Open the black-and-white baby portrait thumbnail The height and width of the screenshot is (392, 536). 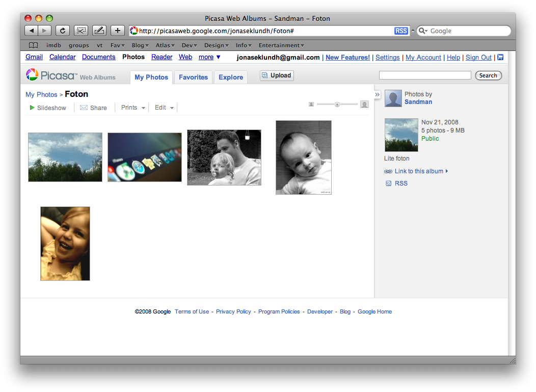click(304, 158)
